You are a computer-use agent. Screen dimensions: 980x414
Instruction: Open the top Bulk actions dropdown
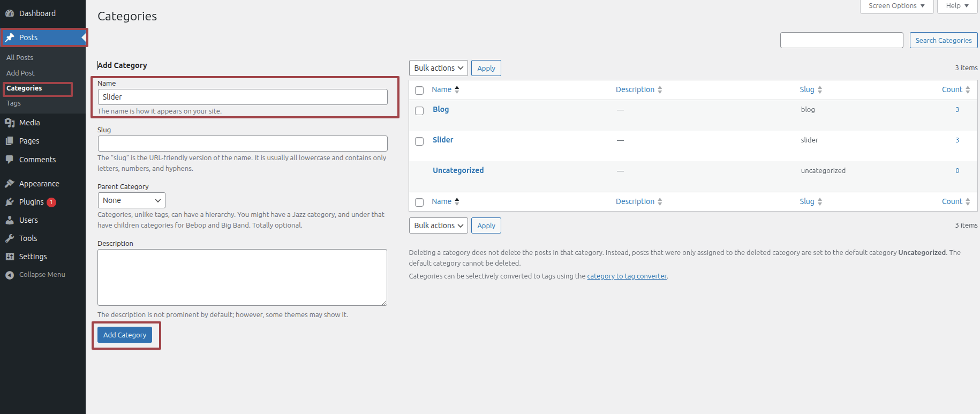tap(438, 68)
